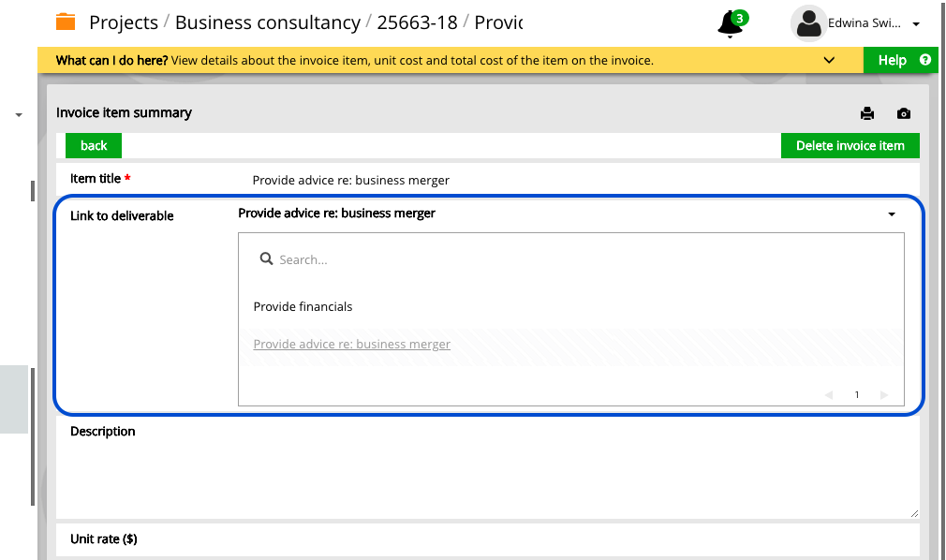Open Business consultancy breadcrumb
Viewport: 946px width, 560px height.
point(267,22)
